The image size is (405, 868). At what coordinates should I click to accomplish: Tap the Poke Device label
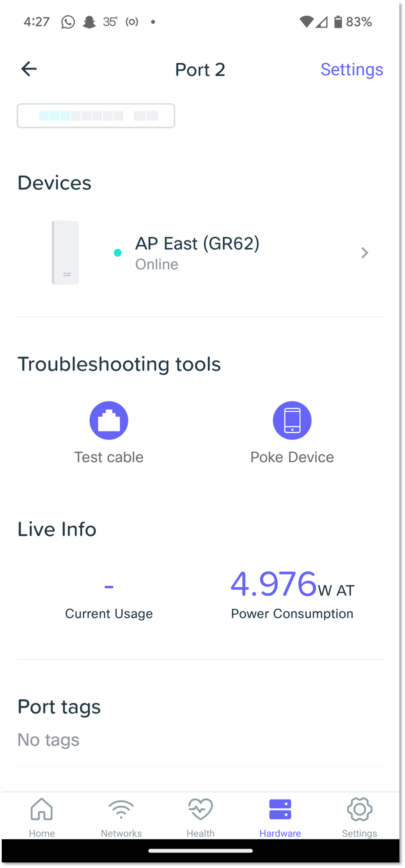[x=292, y=457]
